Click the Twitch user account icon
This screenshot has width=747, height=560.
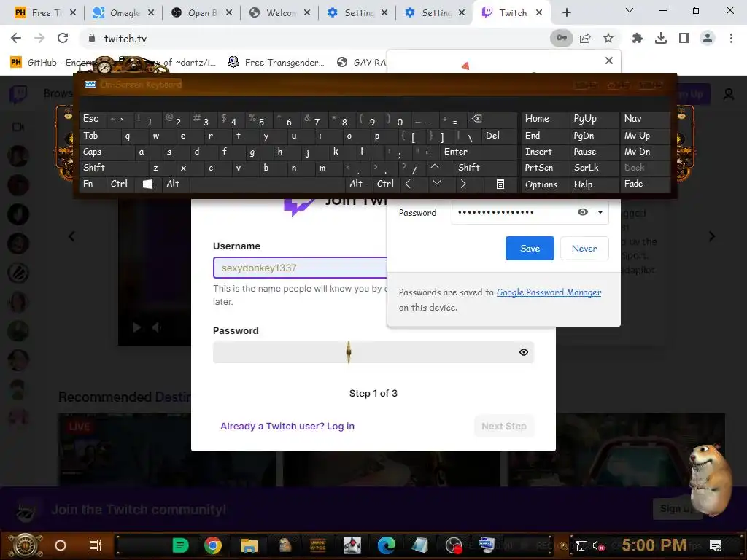click(729, 94)
